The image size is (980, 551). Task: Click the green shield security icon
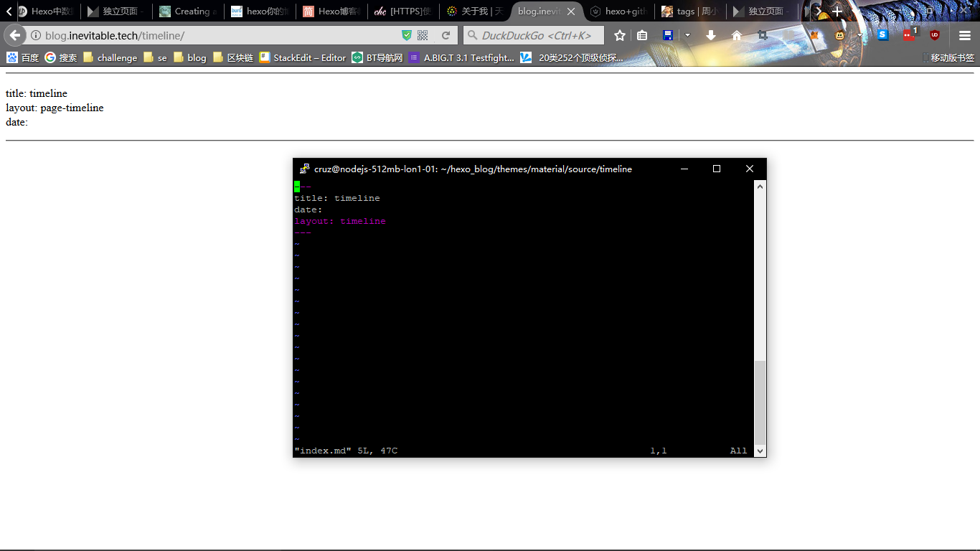[x=406, y=34]
